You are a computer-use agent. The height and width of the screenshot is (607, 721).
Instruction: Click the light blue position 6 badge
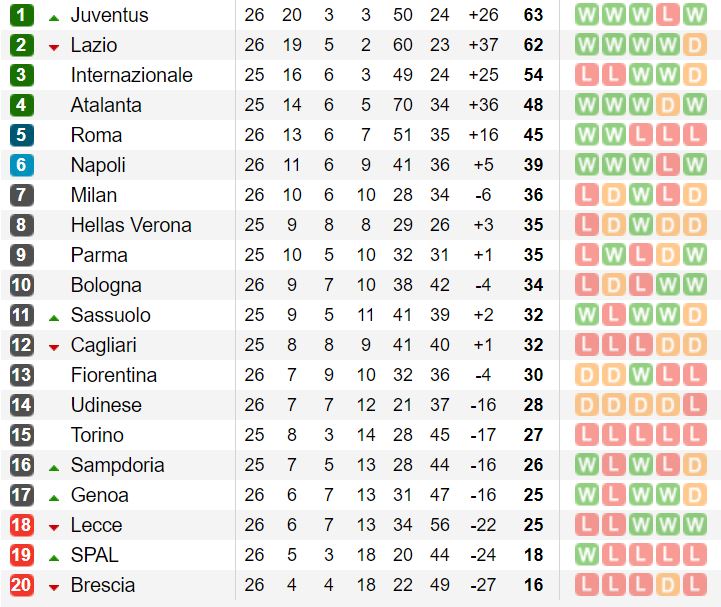pyautogui.click(x=22, y=165)
